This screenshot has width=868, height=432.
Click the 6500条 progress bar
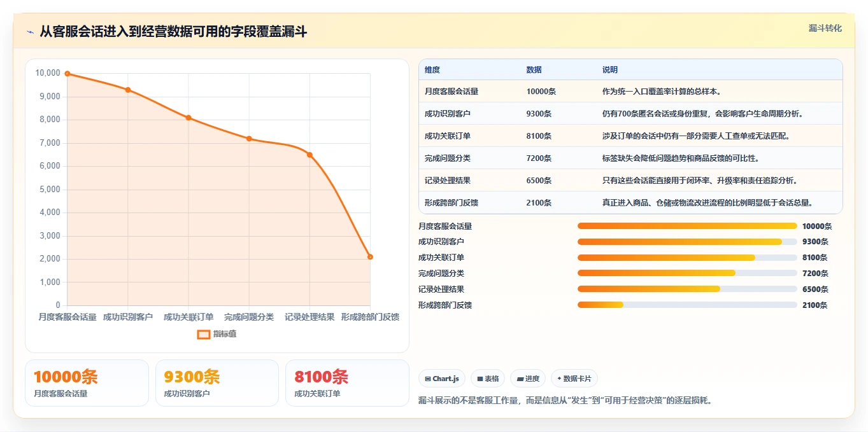coord(687,289)
